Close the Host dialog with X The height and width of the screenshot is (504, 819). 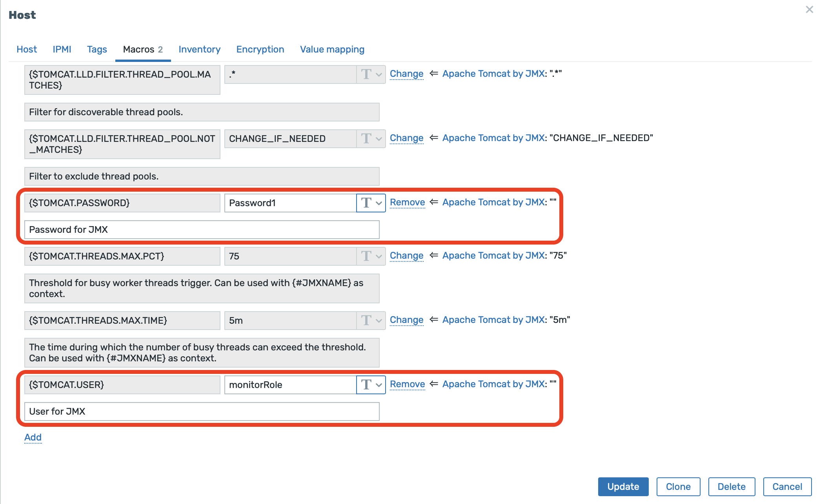[x=809, y=9]
